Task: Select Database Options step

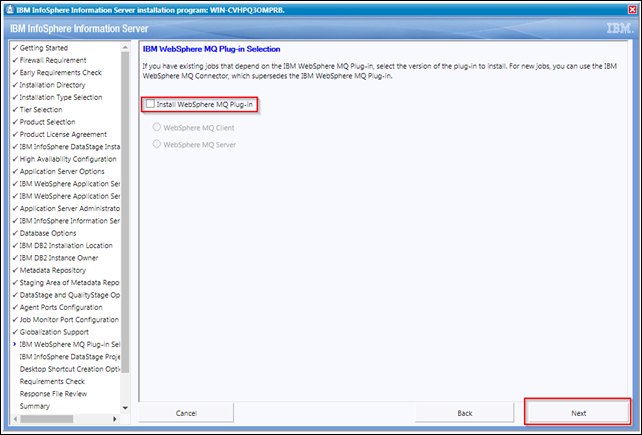Action: (x=48, y=233)
